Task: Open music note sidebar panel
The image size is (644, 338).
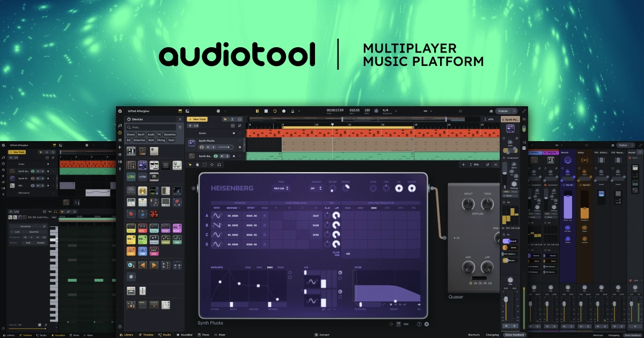Action: [120, 126]
